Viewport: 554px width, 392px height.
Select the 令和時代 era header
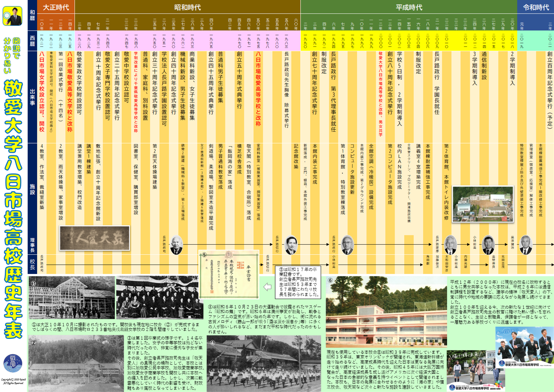(535, 7)
